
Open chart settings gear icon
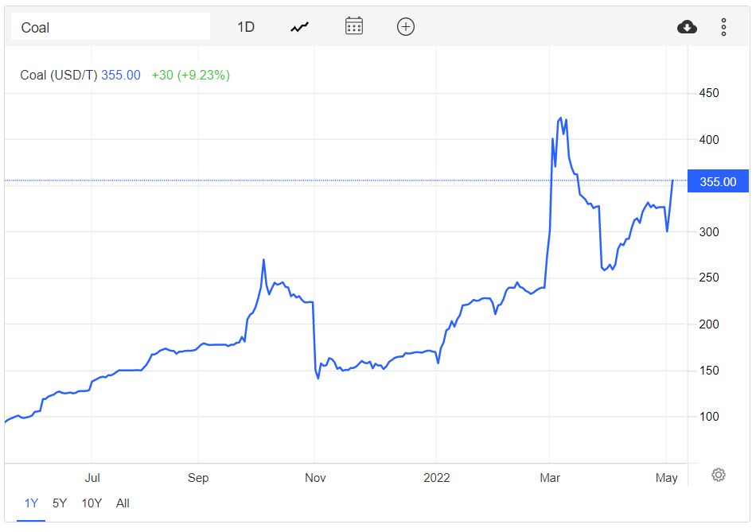point(719,475)
